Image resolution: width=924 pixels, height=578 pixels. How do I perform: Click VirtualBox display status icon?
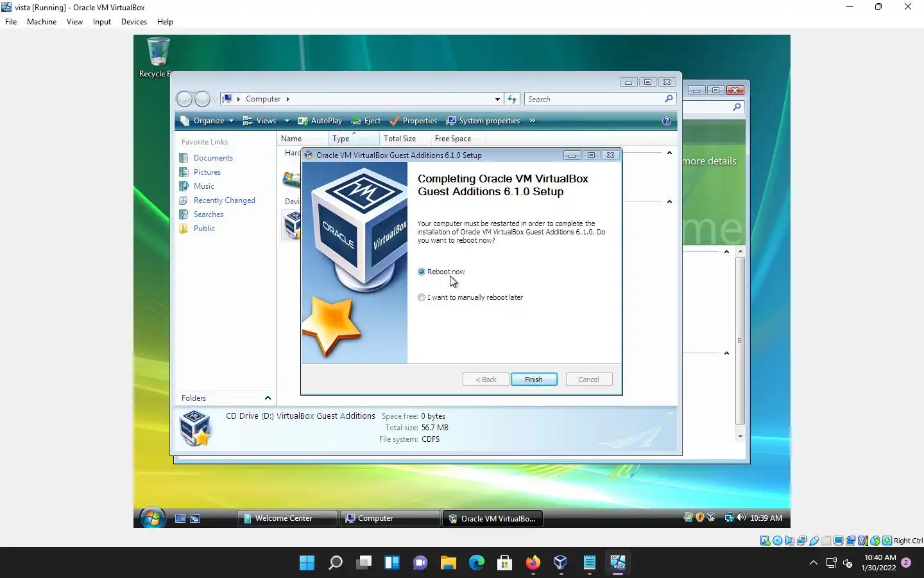(838, 541)
